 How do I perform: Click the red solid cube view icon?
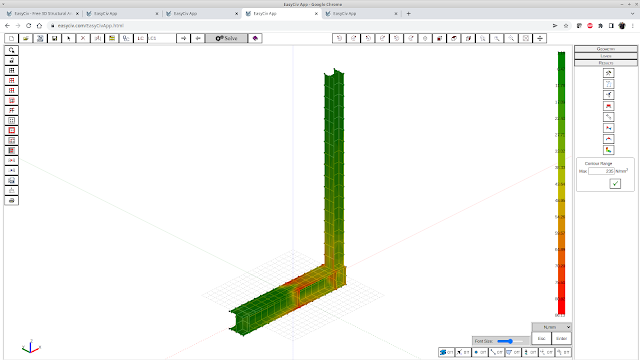439,38
